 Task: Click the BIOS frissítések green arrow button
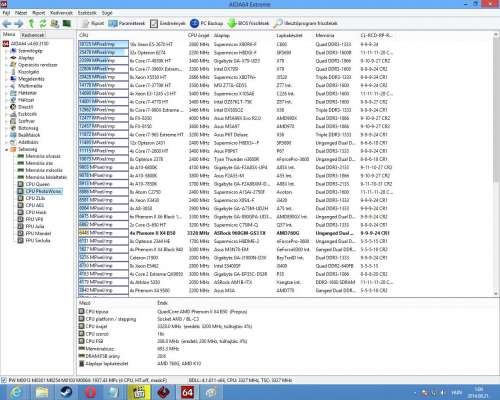(248, 23)
